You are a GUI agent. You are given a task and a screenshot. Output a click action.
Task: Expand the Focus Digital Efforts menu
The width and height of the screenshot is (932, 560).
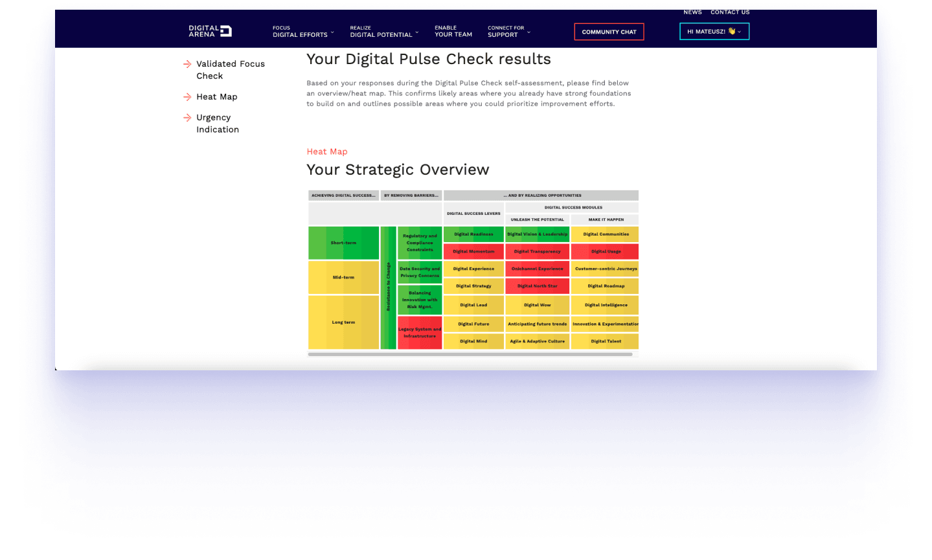(303, 32)
